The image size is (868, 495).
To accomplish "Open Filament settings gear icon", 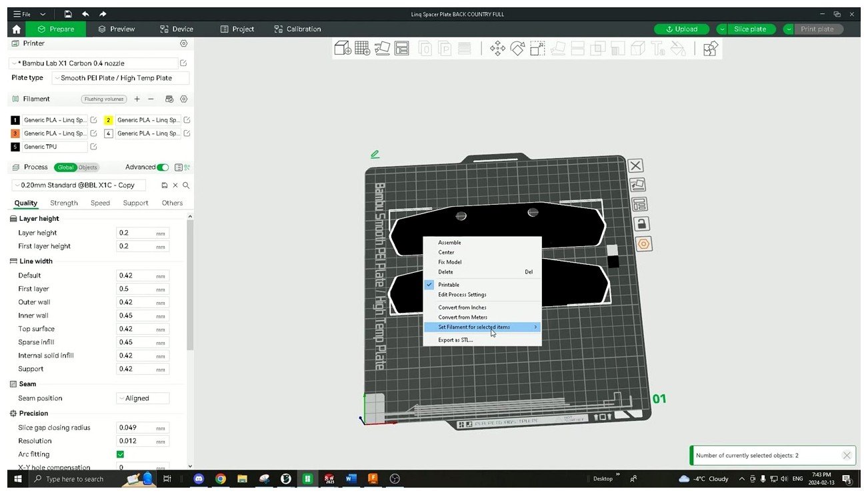I will coord(183,99).
